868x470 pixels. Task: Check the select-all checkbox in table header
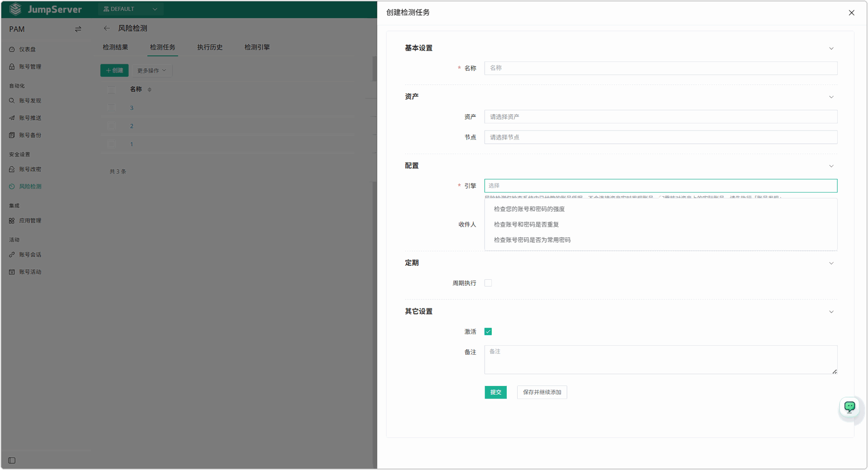pyautogui.click(x=111, y=89)
